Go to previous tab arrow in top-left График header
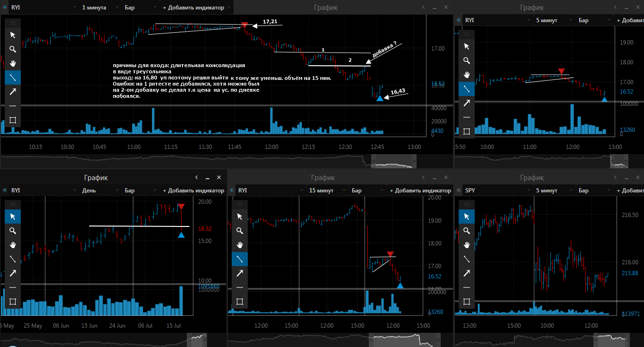644x347 pixels. tap(424, 7)
